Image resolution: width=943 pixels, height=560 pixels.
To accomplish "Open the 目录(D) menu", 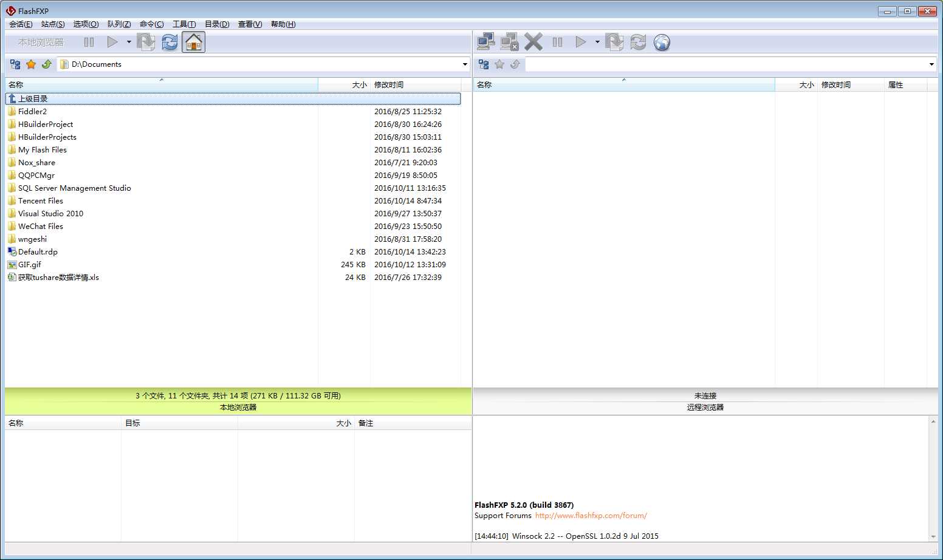I will (x=217, y=24).
